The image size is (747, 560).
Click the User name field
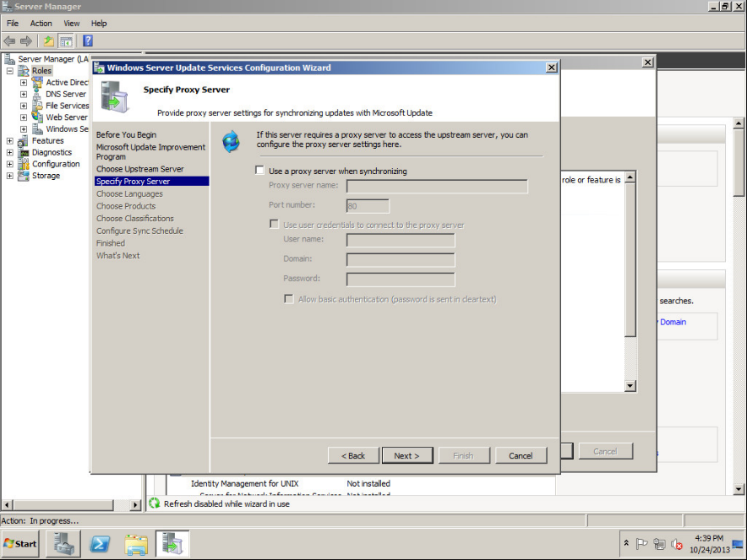401,240
